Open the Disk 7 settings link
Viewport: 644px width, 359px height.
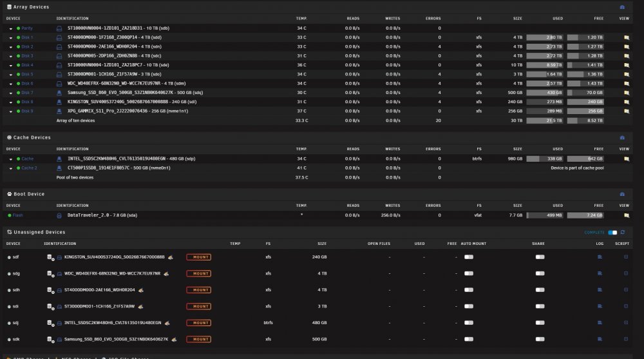click(28, 93)
